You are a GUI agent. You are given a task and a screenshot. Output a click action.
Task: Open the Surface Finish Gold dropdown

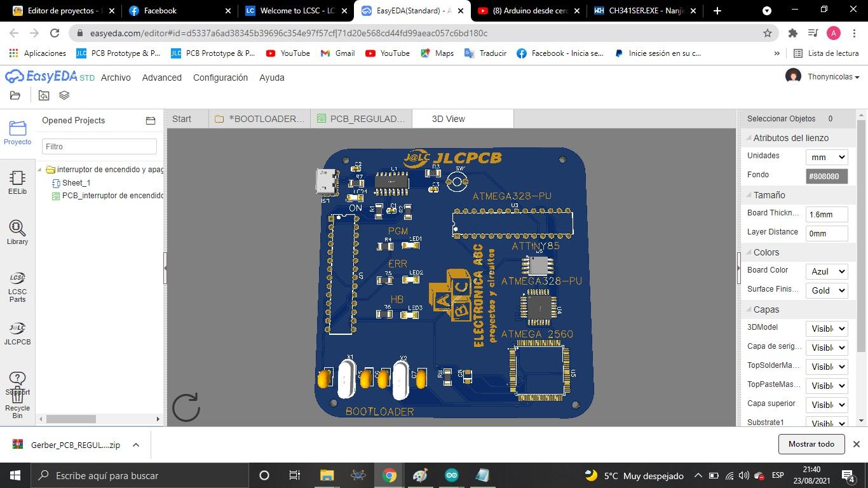point(827,290)
